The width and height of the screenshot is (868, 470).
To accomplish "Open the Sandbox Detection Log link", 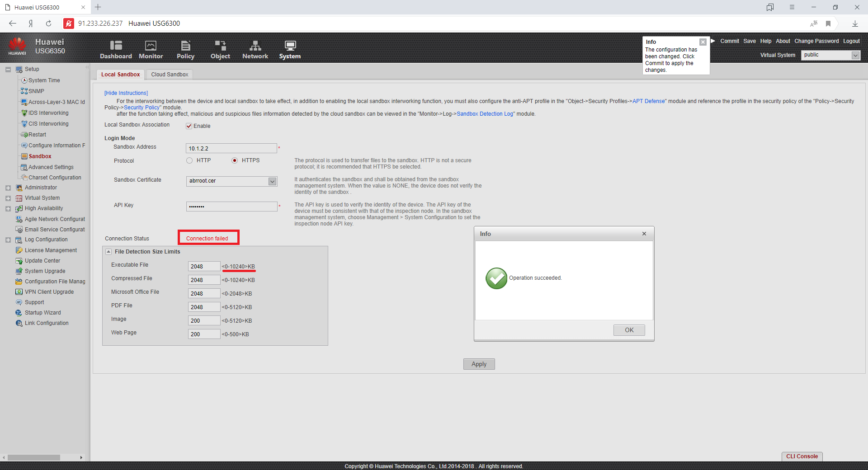I will [x=485, y=114].
